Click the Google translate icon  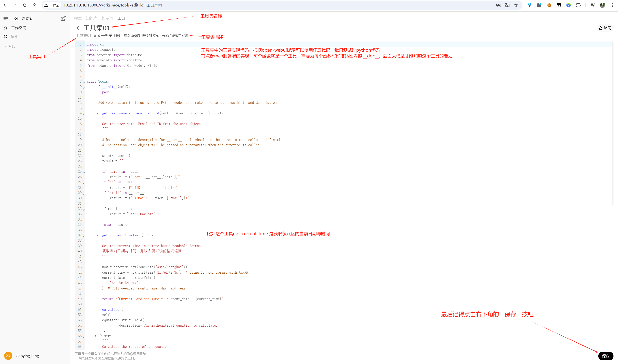click(507, 5)
